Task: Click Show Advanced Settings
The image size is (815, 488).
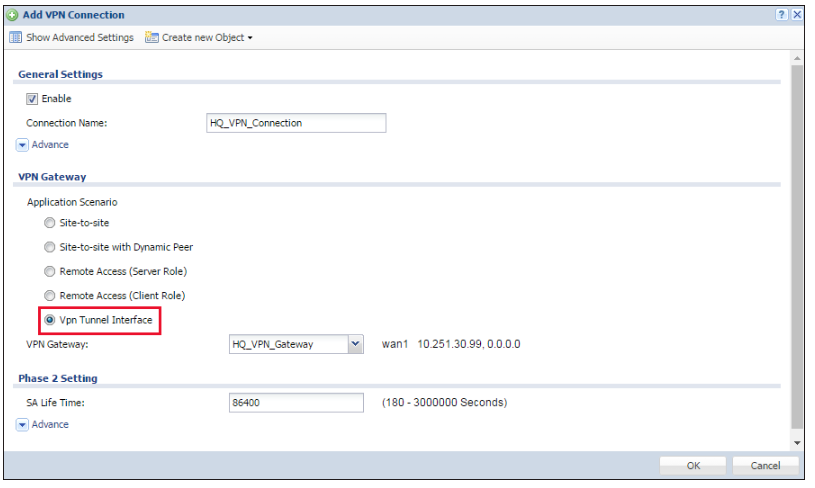Action: click(x=79, y=38)
